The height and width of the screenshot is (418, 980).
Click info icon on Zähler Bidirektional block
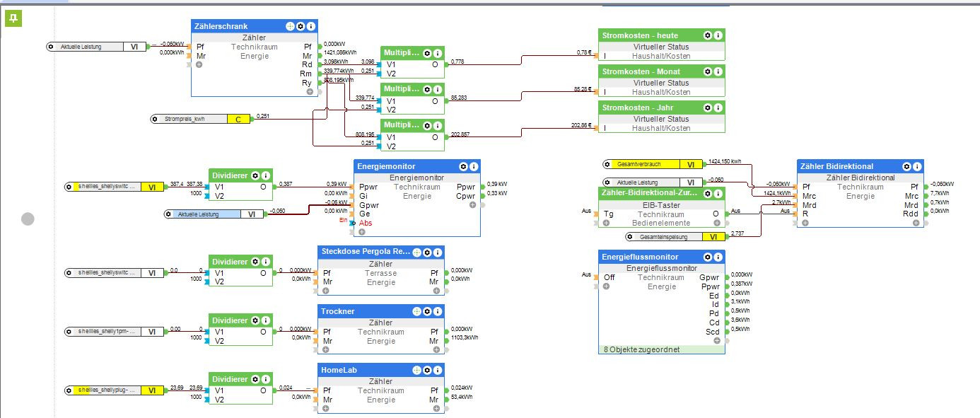[917, 166]
